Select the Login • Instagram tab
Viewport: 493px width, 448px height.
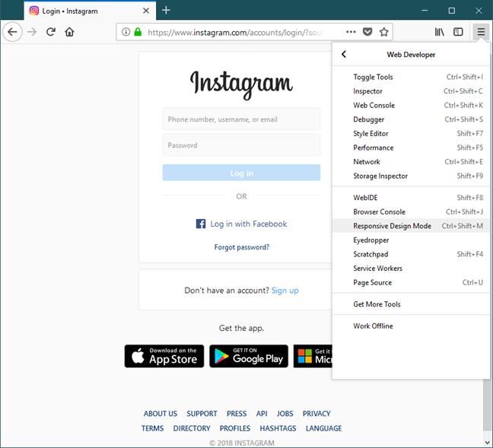pyautogui.click(x=90, y=11)
